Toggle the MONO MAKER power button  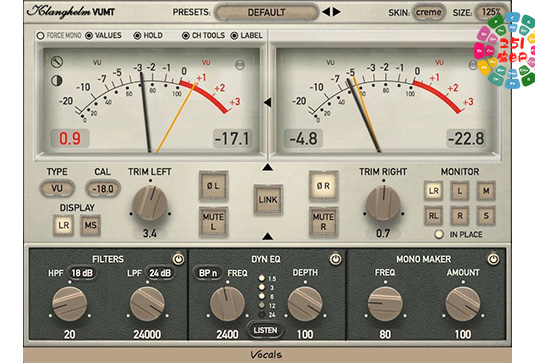[493, 259]
